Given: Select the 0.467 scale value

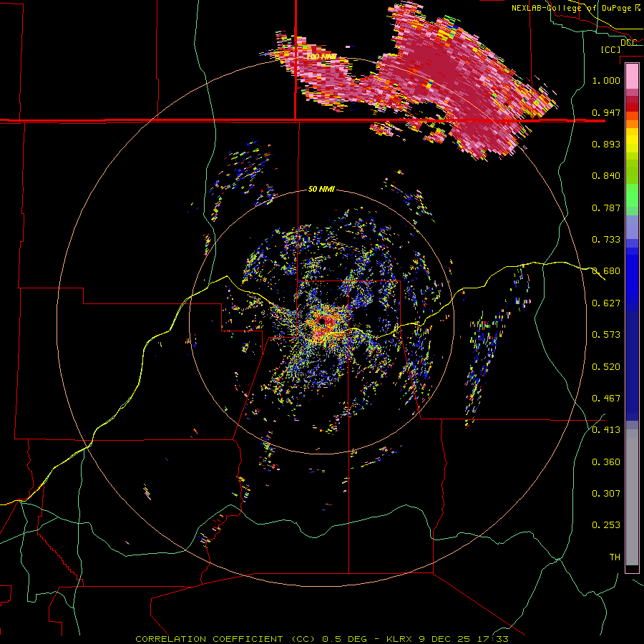Looking at the screenshot, I should coord(606,399).
